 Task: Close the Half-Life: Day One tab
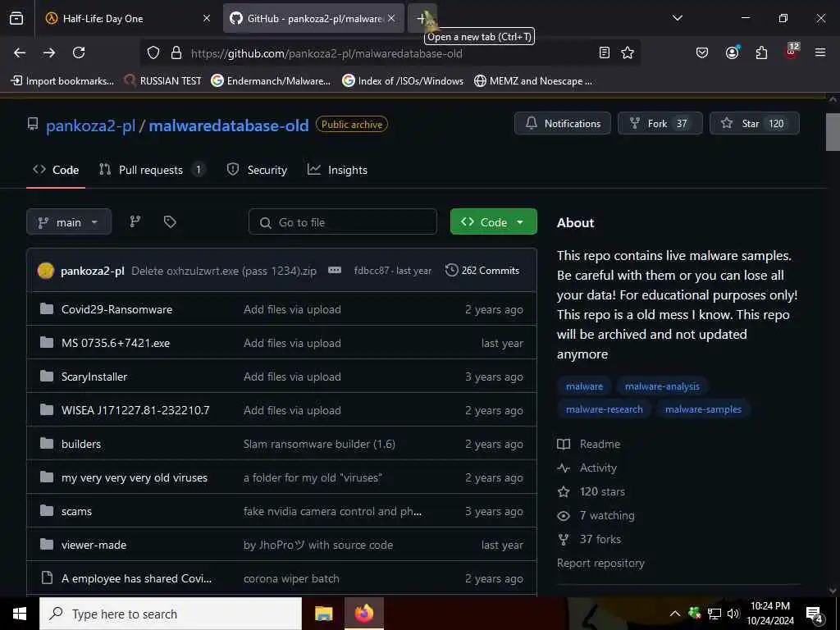pyautogui.click(x=207, y=19)
